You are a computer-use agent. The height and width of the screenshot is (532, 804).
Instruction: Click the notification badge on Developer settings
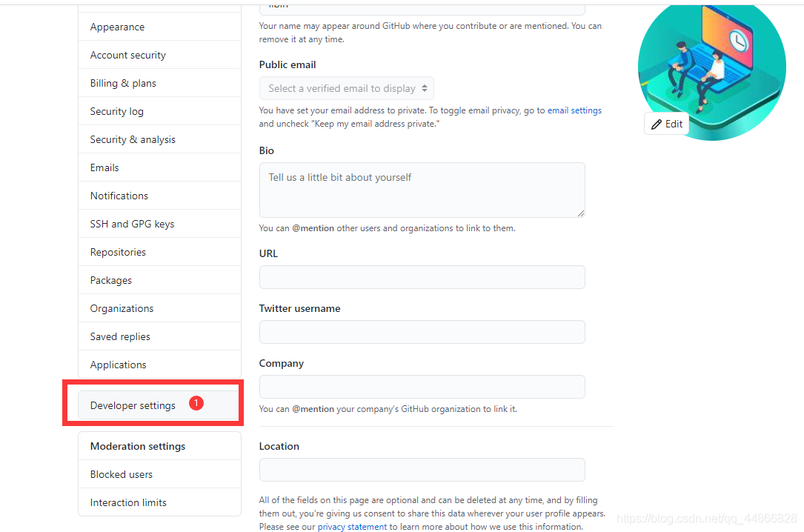pyautogui.click(x=196, y=403)
